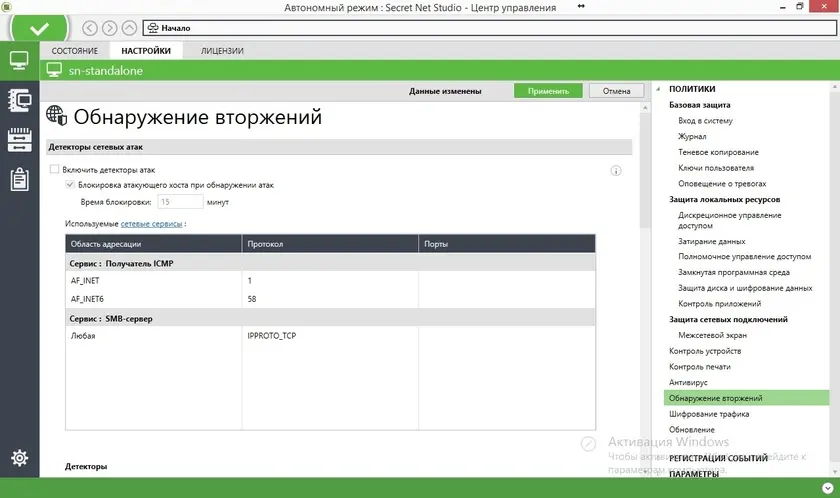Click the green checkmark status button
The image size is (840, 498).
point(39,28)
